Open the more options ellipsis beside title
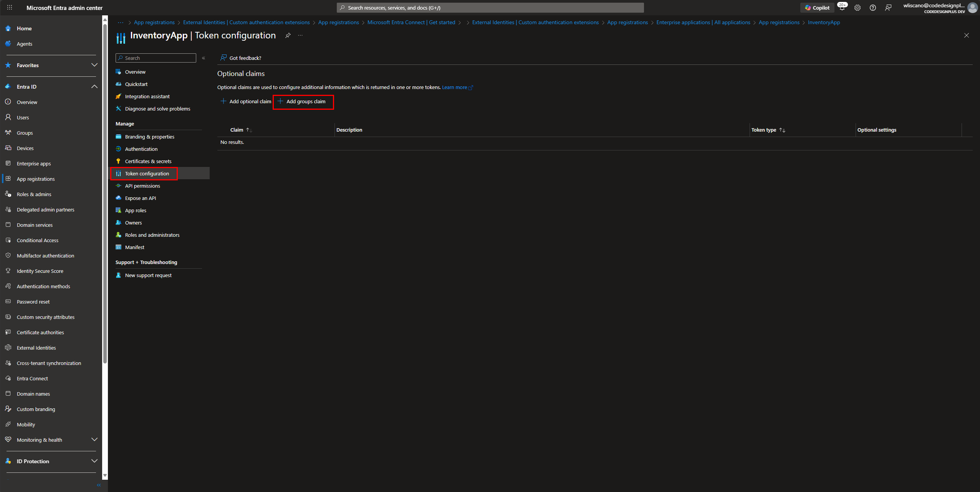 click(x=300, y=35)
